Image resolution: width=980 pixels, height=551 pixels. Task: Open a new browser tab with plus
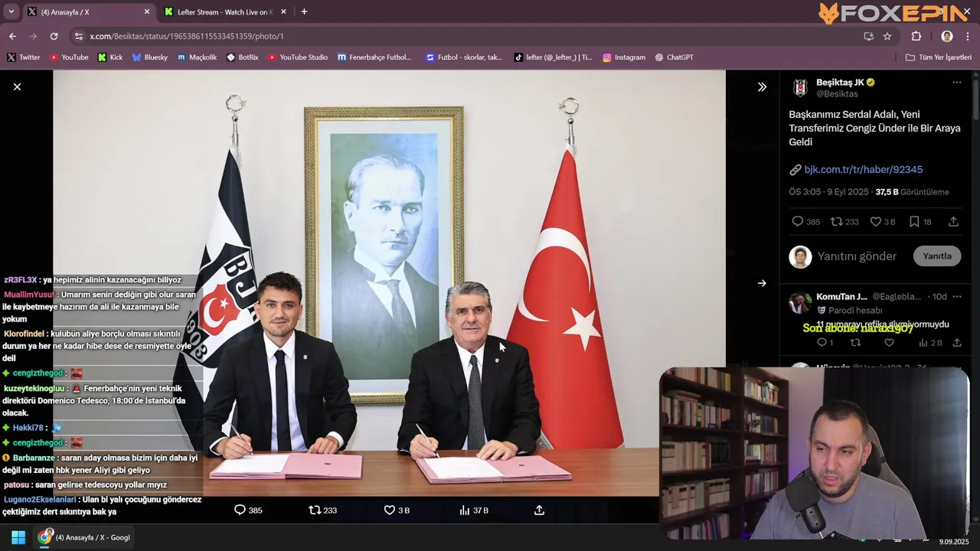304,12
